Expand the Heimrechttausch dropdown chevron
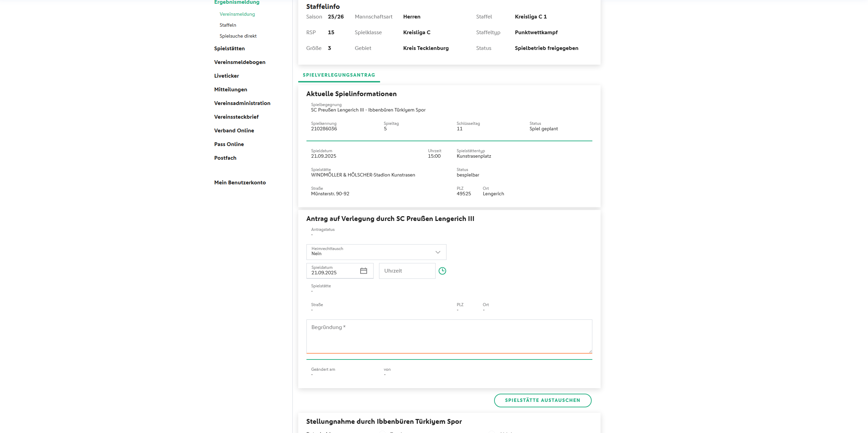 coord(438,252)
